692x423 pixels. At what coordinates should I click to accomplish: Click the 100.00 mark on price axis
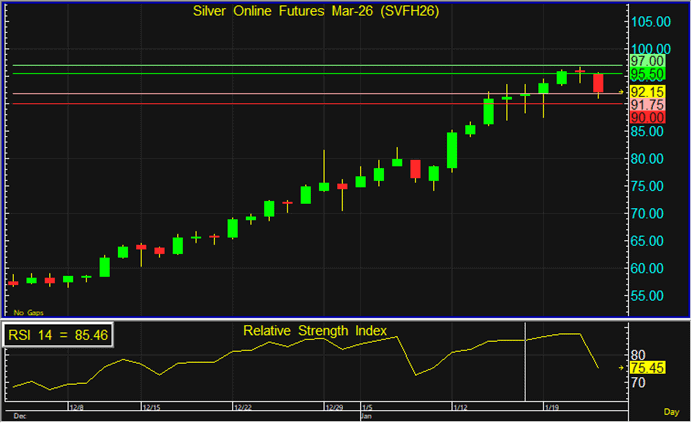point(650,48)
